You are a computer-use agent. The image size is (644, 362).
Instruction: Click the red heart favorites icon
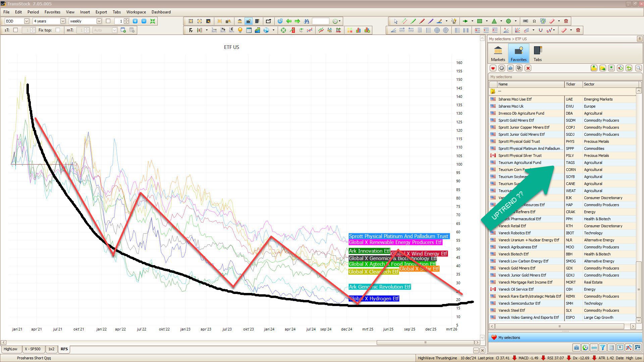(x=493, y=68)
